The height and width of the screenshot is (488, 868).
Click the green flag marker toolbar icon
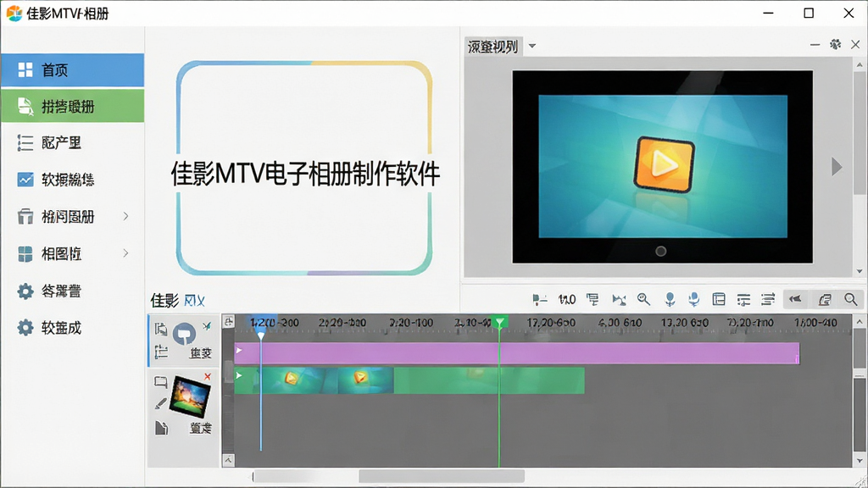(539, 300)
